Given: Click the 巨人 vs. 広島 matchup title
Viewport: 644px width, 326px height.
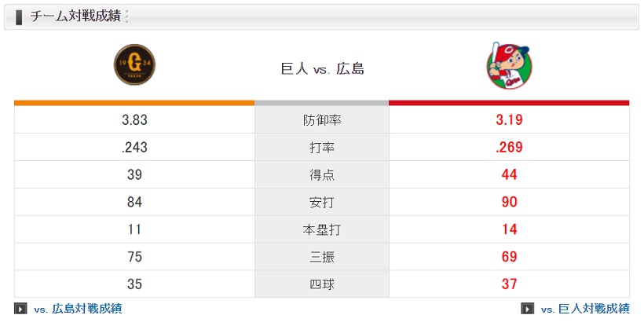Looking at the screenshot, I should [x=322, y=69].
